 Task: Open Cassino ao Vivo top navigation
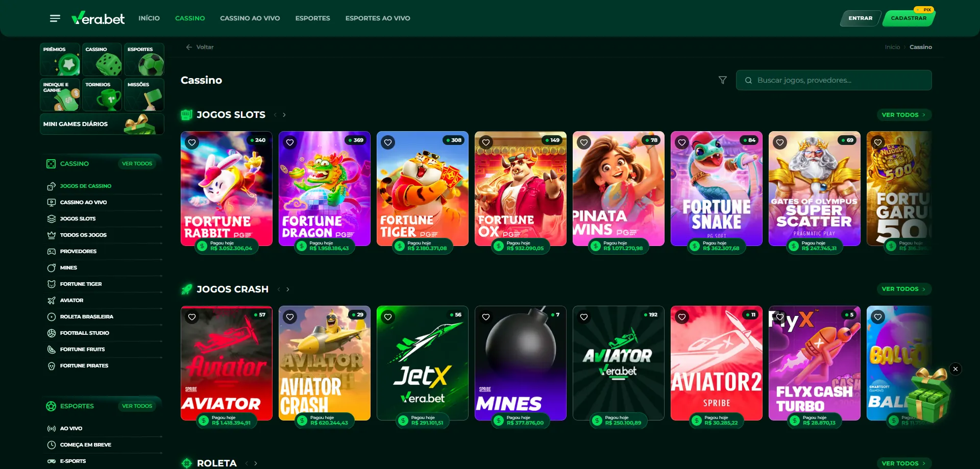click(x=250, y=18)
